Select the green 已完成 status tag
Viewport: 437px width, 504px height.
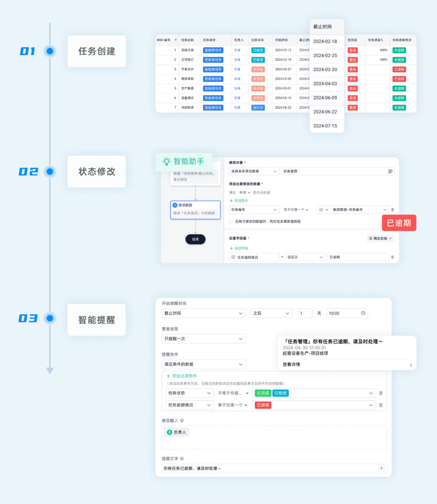point(262,393)
